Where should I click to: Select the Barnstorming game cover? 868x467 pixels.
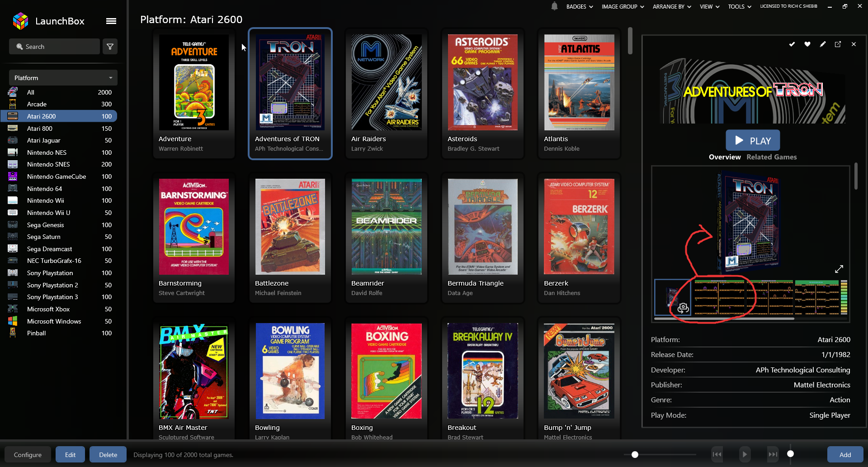point(194,227)
